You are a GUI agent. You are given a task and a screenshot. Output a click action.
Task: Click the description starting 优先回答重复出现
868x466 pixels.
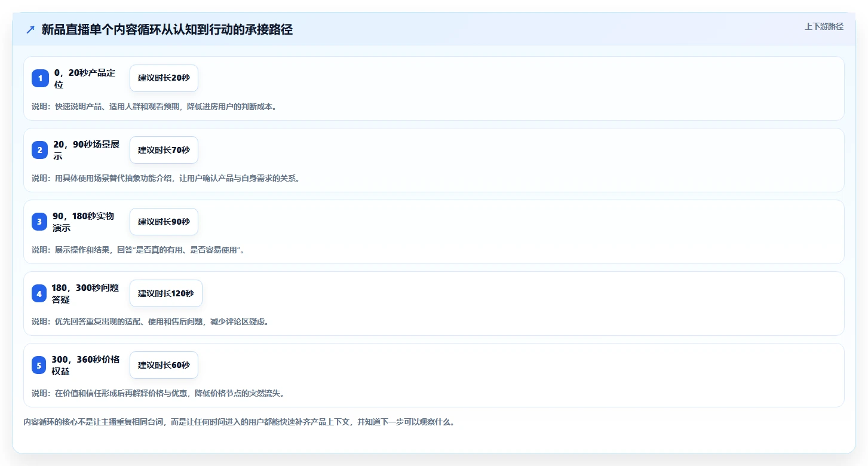click(x=151, y=321)
